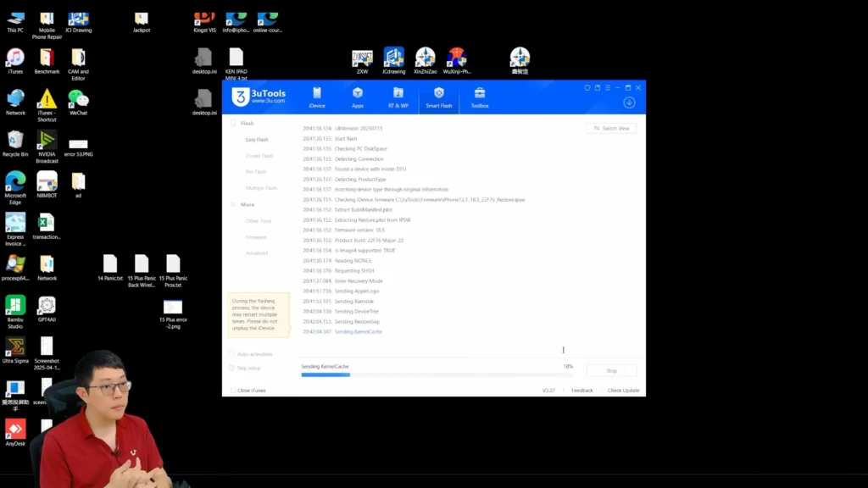Select Easy Flash in the sidebar

[257, 140]
